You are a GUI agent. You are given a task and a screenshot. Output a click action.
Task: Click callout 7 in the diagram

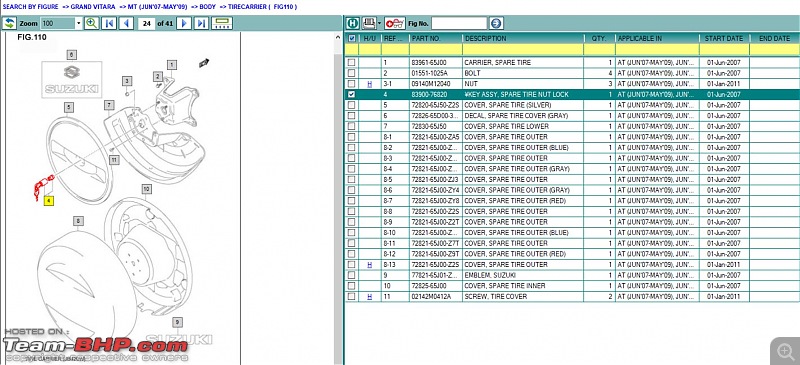(x=109, y=105)
